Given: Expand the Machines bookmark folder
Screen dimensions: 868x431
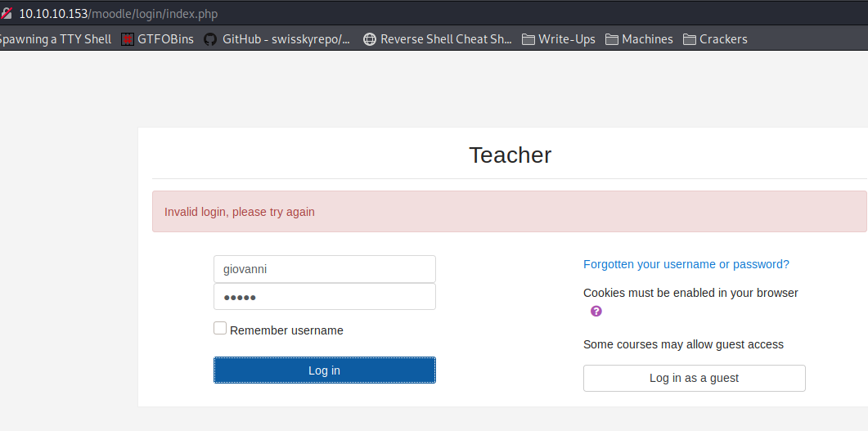Looking at the screenshot, I should tap(640, 39).
